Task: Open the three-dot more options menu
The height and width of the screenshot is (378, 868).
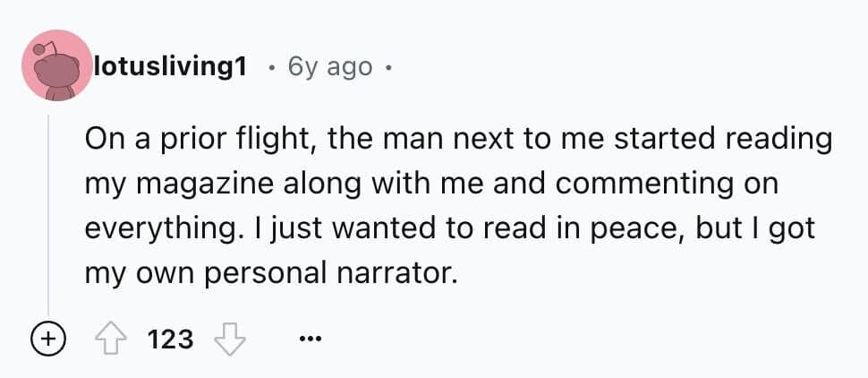Action: [x=310, y=339]
